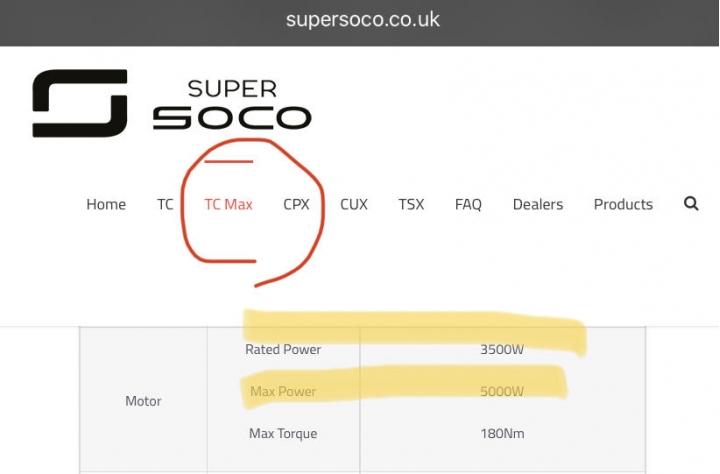Screen dimensions: 720x474
Task: Tap the supersoco.co.uk address bar
Action: tap(363, 20)
